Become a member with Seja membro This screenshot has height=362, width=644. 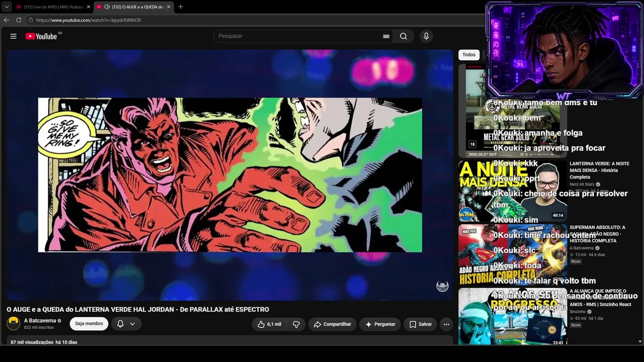89,324
